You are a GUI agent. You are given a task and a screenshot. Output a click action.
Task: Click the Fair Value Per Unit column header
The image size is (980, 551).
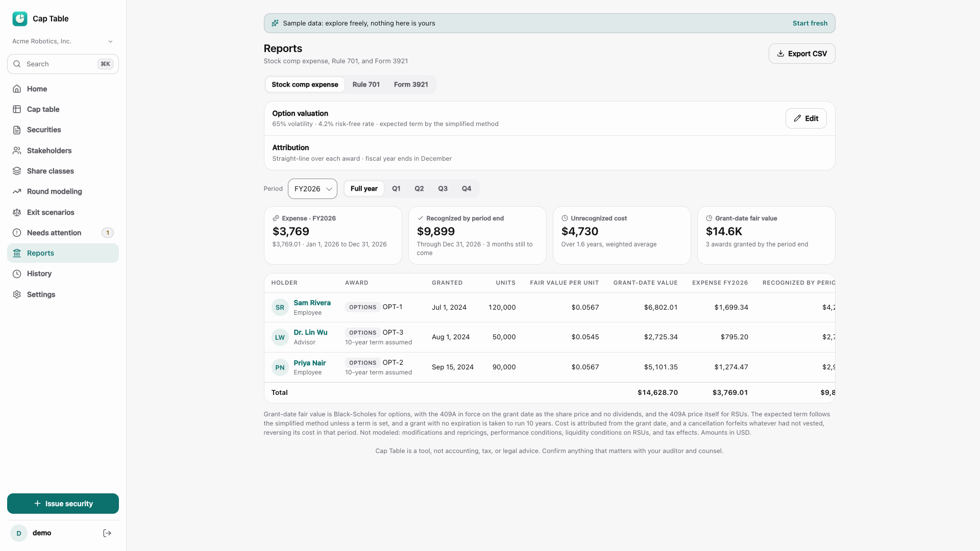pos(565,283)
